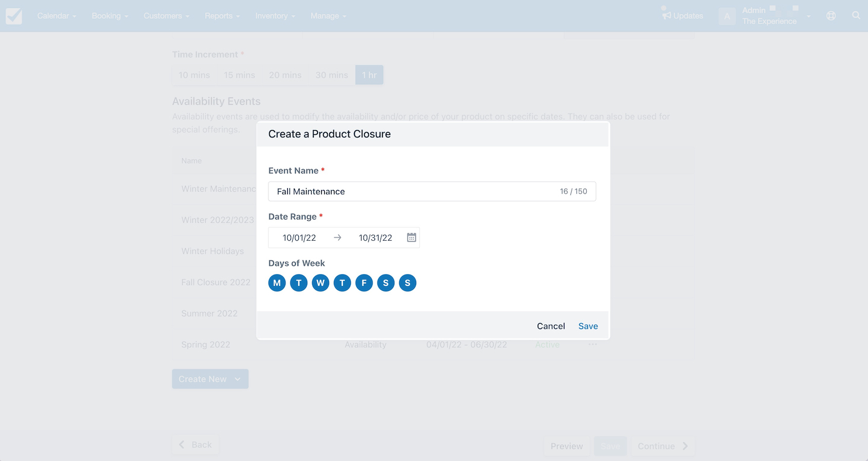Click the end date 10/31/22 field
Image resolution: width=868 pixels, height=461 pixels.
[x=376, y=238]
